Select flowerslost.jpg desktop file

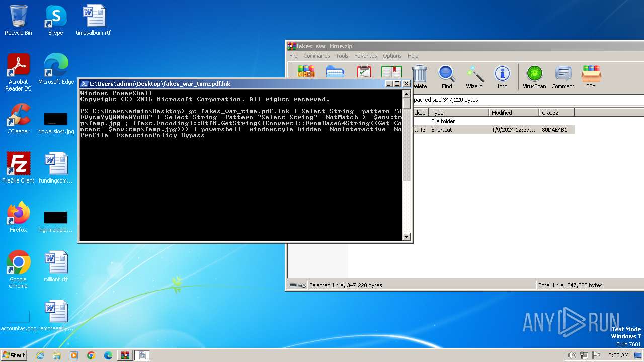tap(56, 123)
